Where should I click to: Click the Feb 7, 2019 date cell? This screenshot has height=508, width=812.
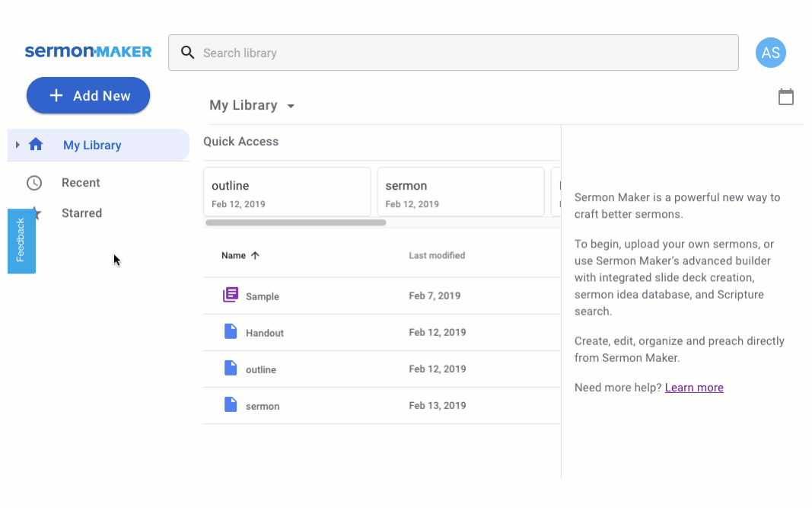tap(435, 296)
